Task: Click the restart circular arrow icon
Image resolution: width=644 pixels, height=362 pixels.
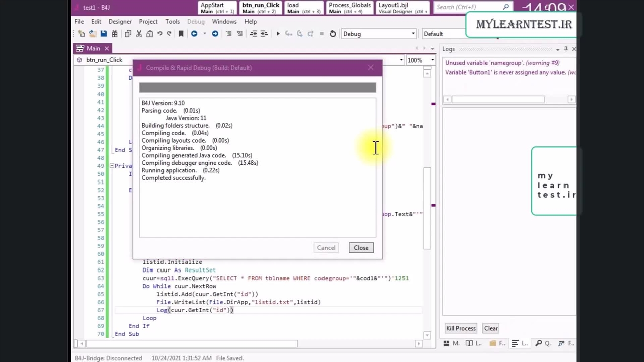Action: (x=333, y=34)
